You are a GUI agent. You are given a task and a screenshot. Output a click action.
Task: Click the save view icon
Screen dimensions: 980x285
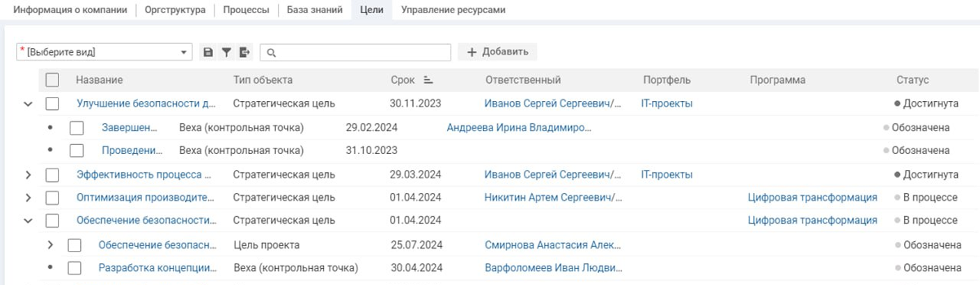click(208, 52)
